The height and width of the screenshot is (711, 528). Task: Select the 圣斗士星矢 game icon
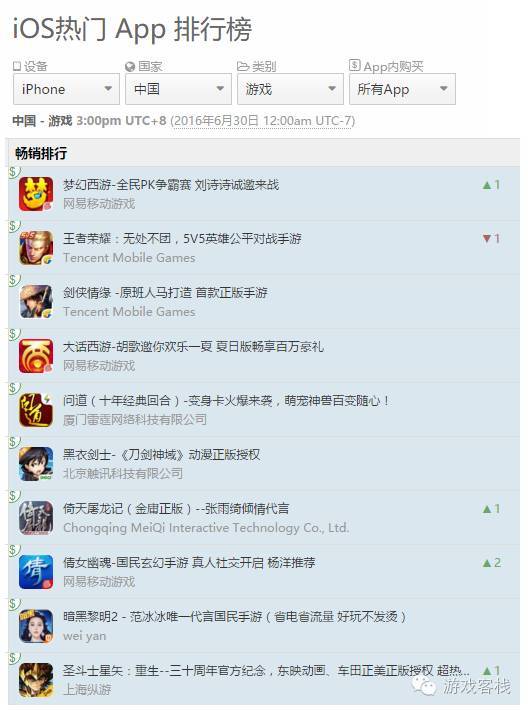[x=36, y=680]
